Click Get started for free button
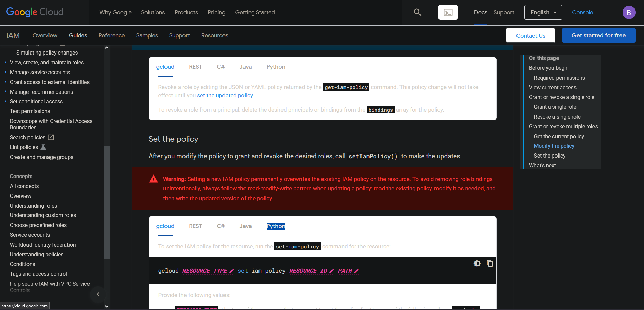644x310 pixels. [599, 35]
